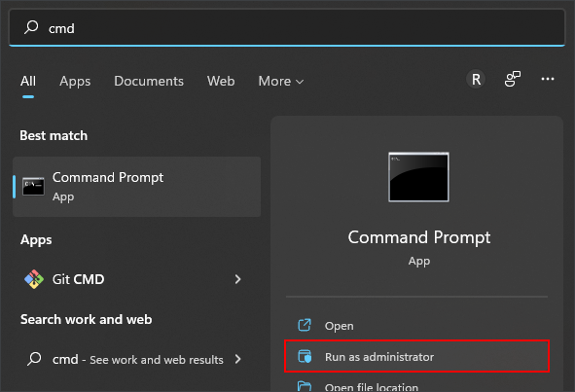Expand the More filter dropdown
575x392 pixels.
pos(281,81)
